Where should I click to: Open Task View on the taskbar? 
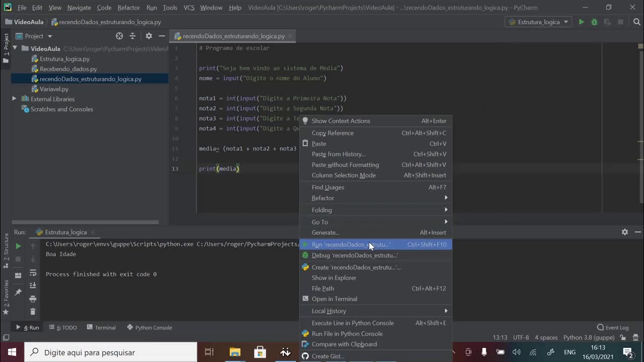tap(209, 352)
